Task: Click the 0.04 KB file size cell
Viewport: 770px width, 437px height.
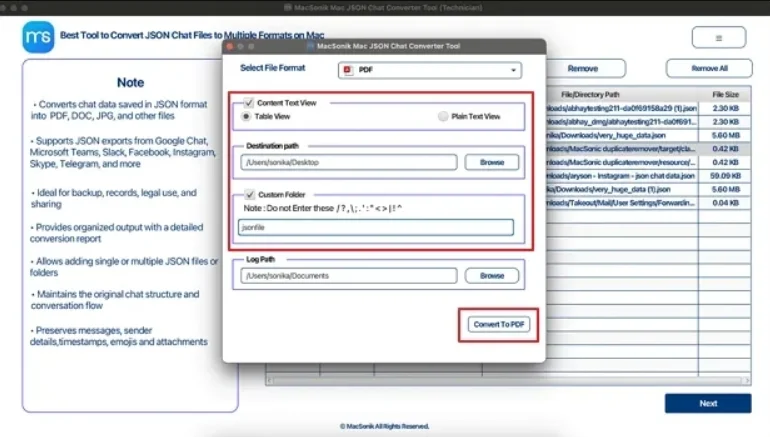Action: click(725, 203)
